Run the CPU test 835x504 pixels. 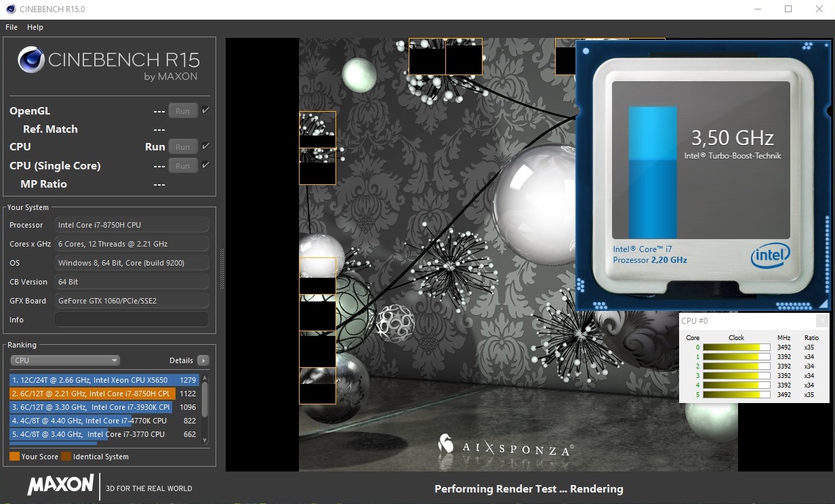[x=183, y=146]
